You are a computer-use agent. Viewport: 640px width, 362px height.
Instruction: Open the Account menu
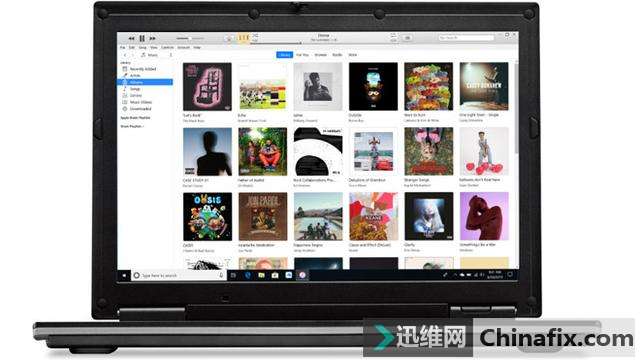[184, 48]
